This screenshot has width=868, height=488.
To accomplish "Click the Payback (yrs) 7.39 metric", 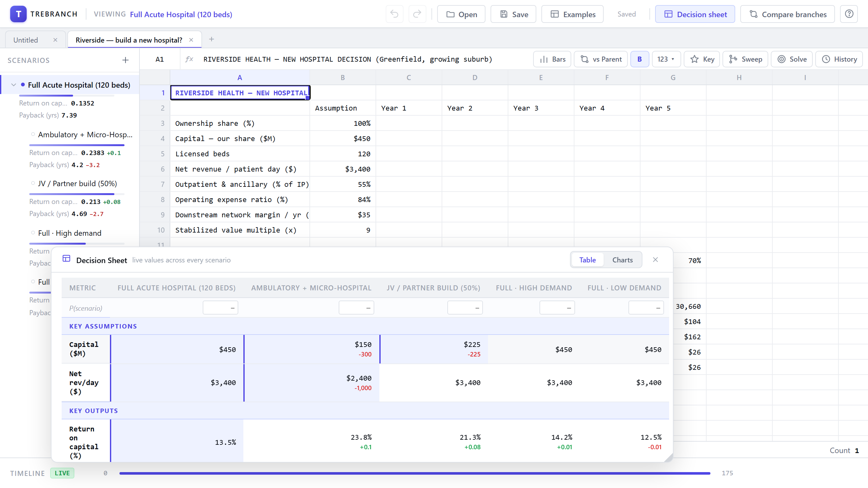I will click(48, 115).
